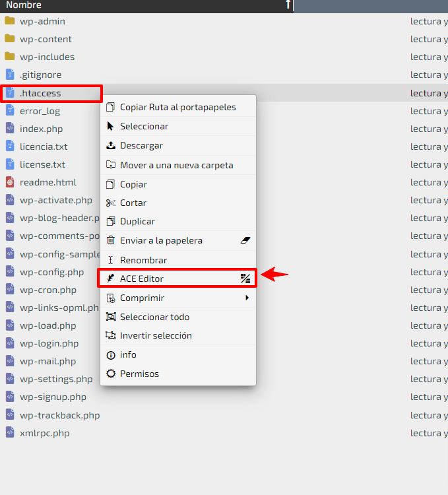Image resolution: width=448 pixels, height=495 pixels.
Task: Click the selection icon beside Seleccionar todo
Action: (110, 317)
